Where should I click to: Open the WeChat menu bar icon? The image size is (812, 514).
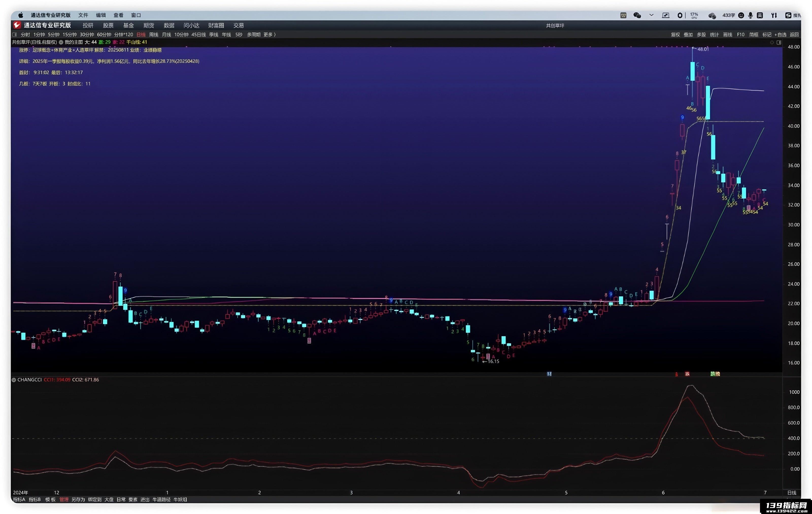pyautogui.click(x=637, y=15)
